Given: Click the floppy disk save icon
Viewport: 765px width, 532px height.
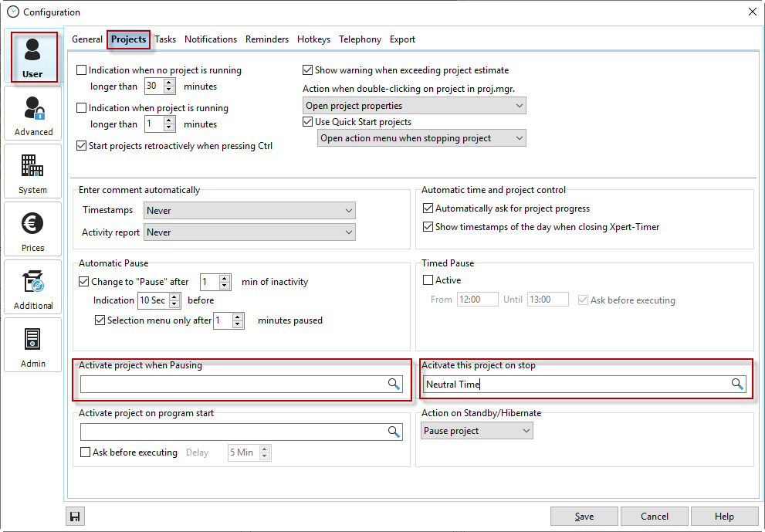Looking at the screenshot, I should (x=76, y=517).
